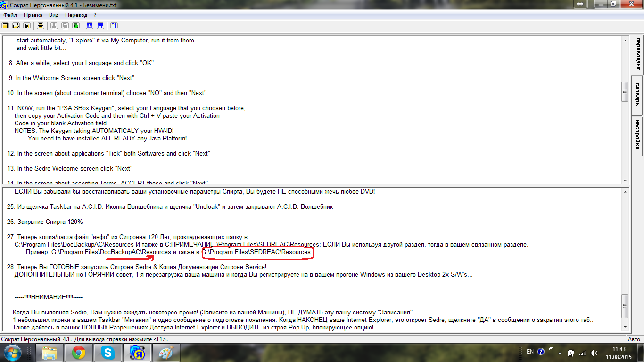This screenshot has width=644, height=362.
Task: Click the line "13. In the Sedre Welcome screen"
Action: coord(70,168)
